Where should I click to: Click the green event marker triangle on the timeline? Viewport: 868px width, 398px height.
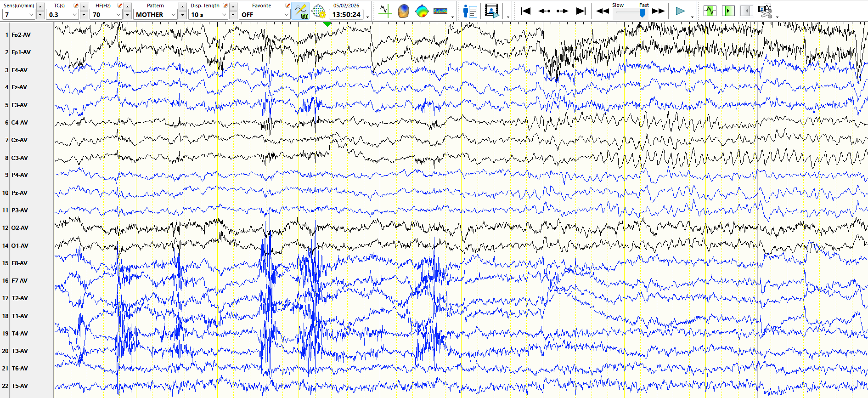327,23
